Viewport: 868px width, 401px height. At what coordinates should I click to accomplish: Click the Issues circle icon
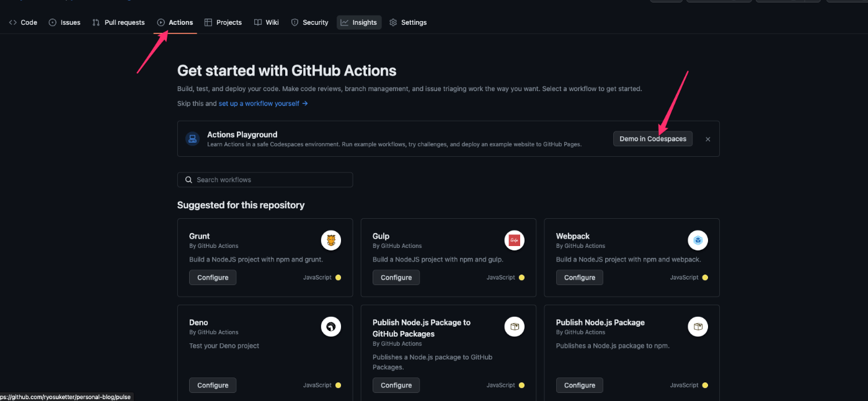(53, 22)
